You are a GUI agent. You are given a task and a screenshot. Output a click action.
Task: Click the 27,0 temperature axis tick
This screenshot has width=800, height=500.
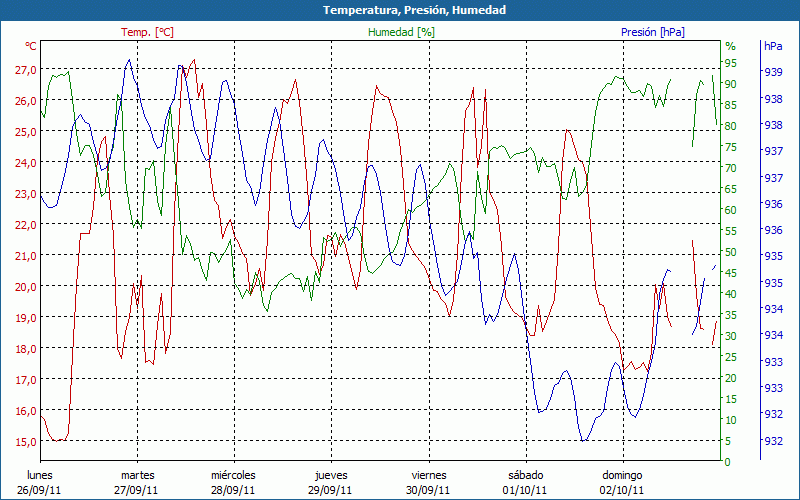[x=26, y=69]
